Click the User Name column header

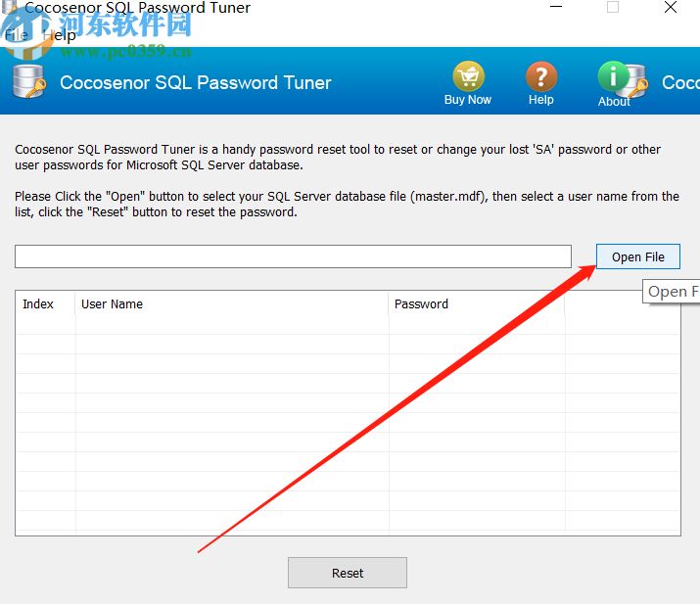pyautogui.click(x=232, y=304)
